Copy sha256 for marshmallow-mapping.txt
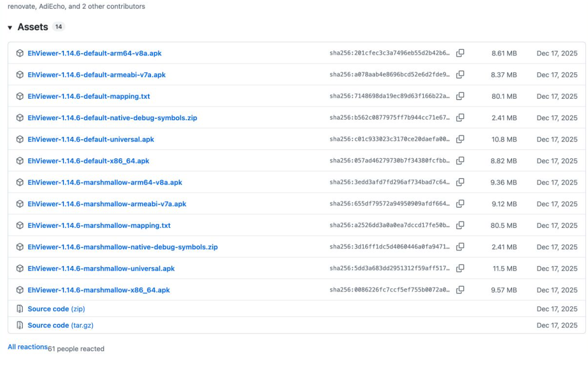588x369 pixels. (460, 225)
